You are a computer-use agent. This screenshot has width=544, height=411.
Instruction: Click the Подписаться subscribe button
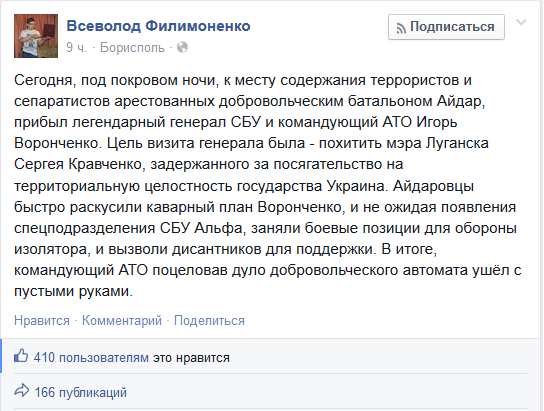446,27
